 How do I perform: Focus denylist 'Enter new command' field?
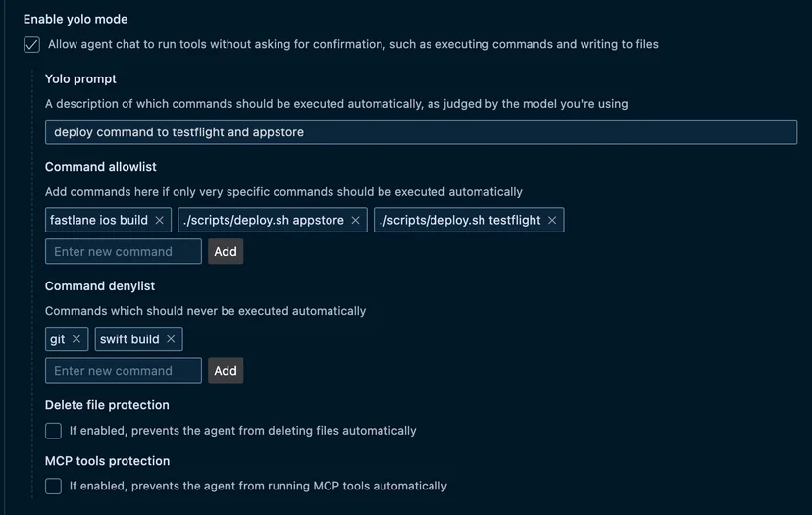(x=124, y=371)
